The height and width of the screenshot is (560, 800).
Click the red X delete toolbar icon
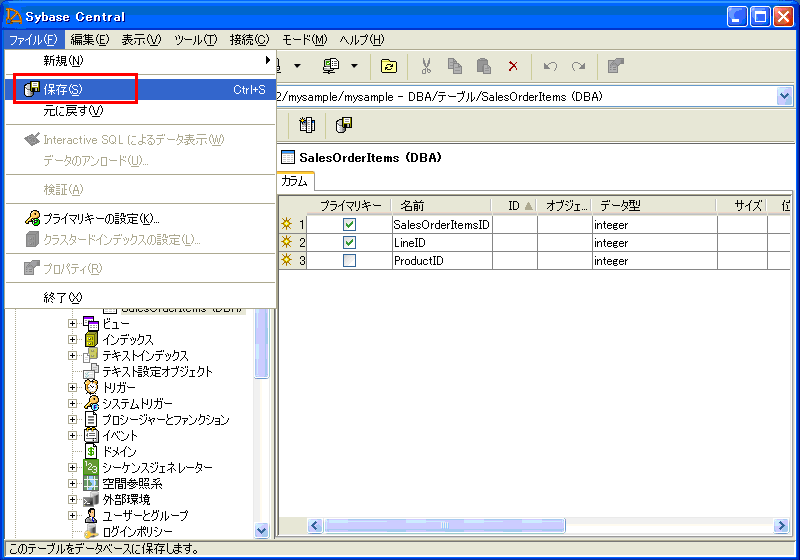[x=513, y=66]
